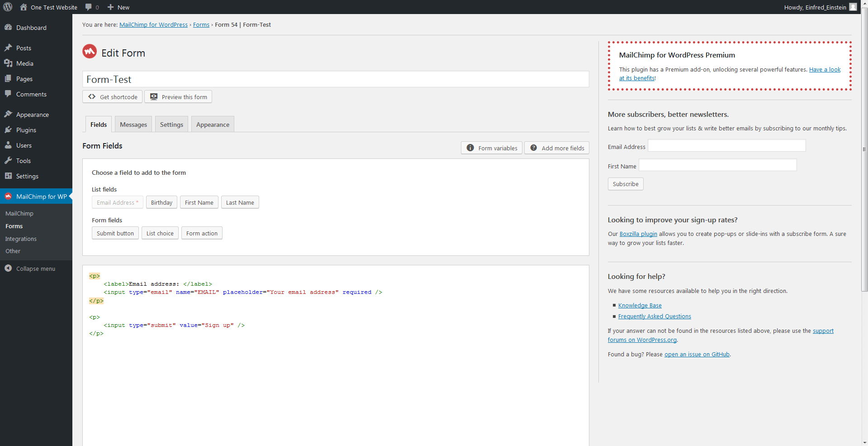Click the Dashboard gauge icon in sidebar
868x446 pixels.
[8, 28]
